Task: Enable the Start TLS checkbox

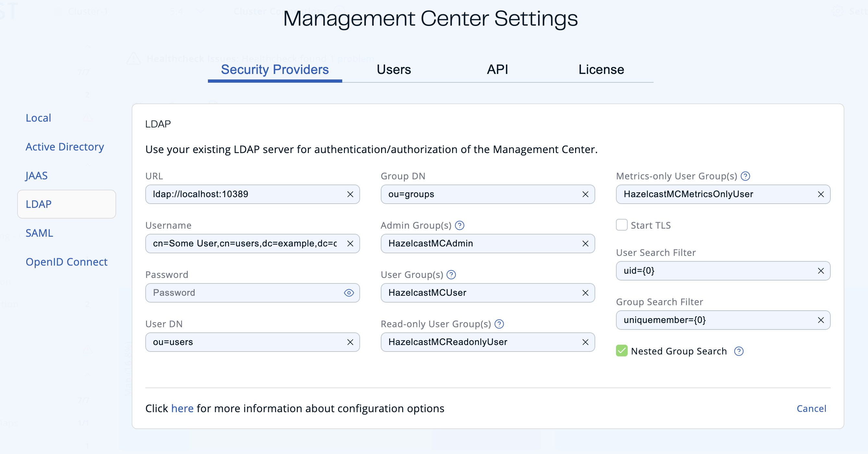Action: 621,225
